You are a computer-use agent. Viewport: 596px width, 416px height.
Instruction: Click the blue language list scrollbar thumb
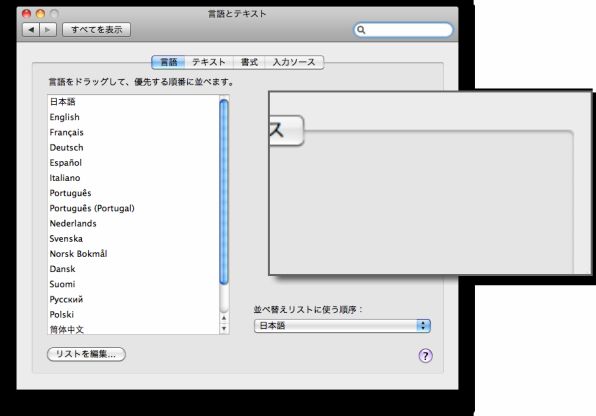coord(224,191)
